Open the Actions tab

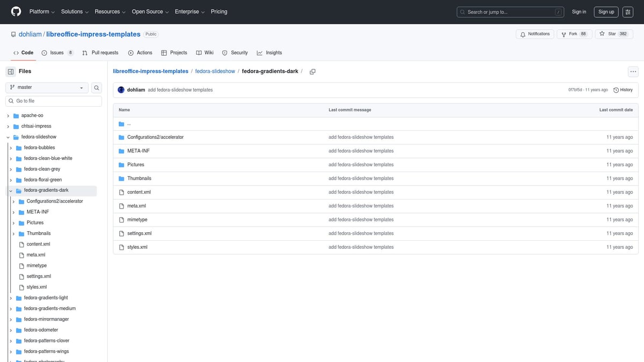[x=140, y=53]
